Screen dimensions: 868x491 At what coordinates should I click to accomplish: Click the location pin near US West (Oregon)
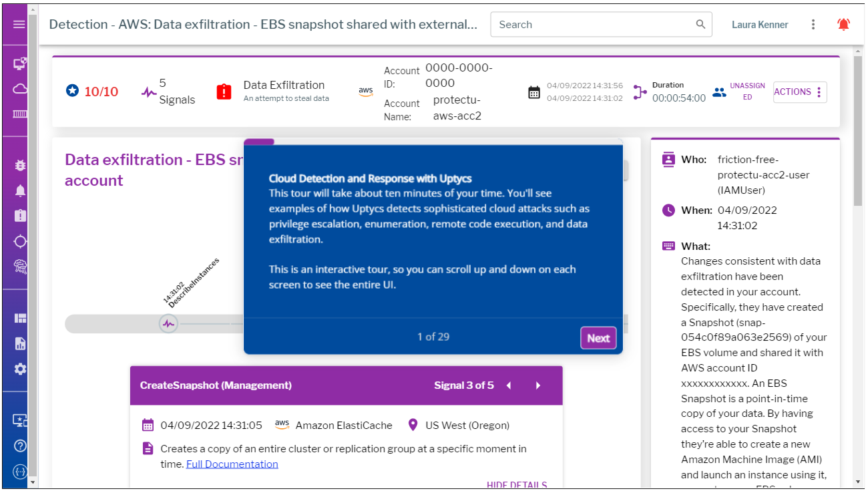tap(413, 425)
